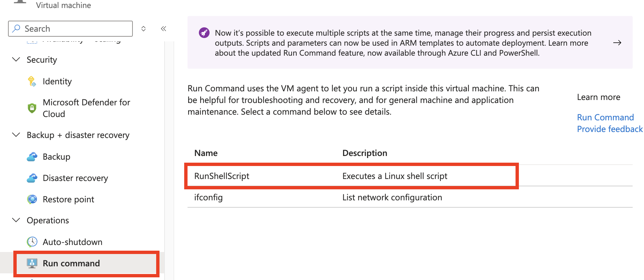Viewport: 644px width, 280px height.
Task: Click the Auto-shutdown clock icon
Action: [x=32, y=242]
